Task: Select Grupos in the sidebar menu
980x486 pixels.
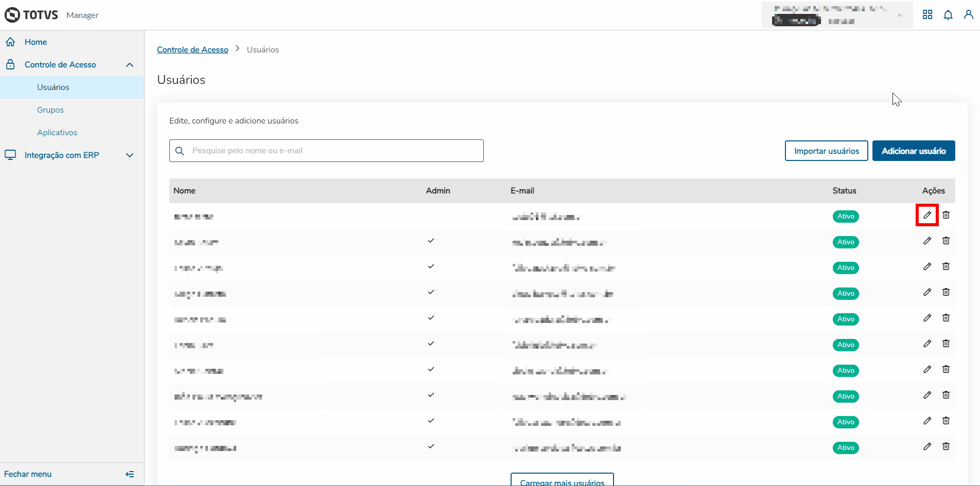Action: pyautogui.click(x=50, y=110)
